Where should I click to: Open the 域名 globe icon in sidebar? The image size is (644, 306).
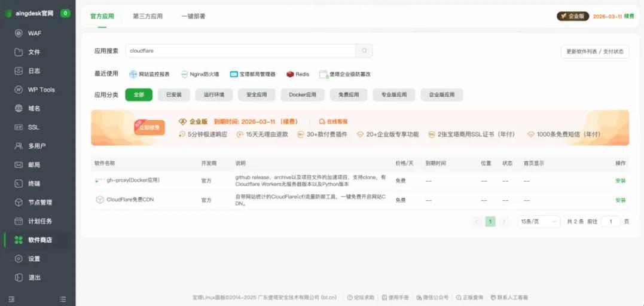19,108
